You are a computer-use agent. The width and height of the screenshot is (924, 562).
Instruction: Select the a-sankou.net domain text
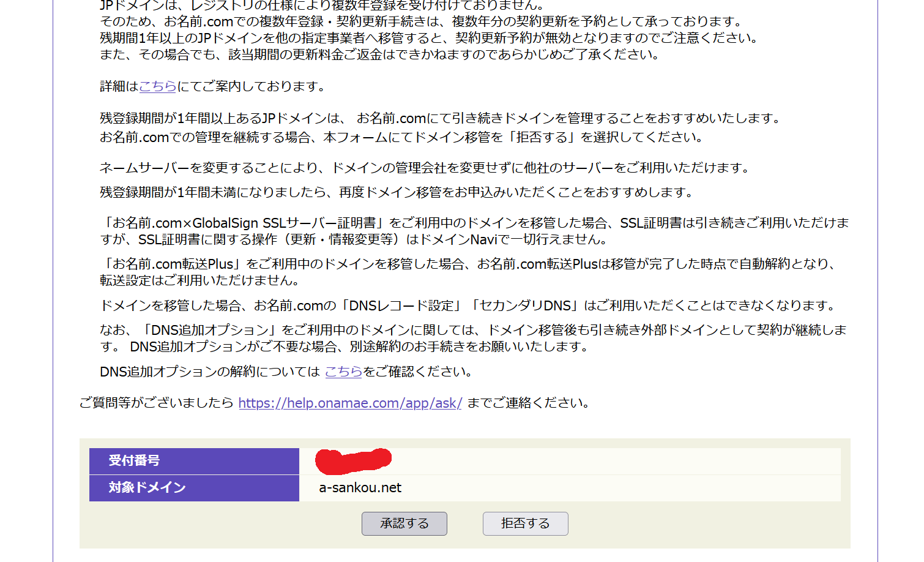360,488
